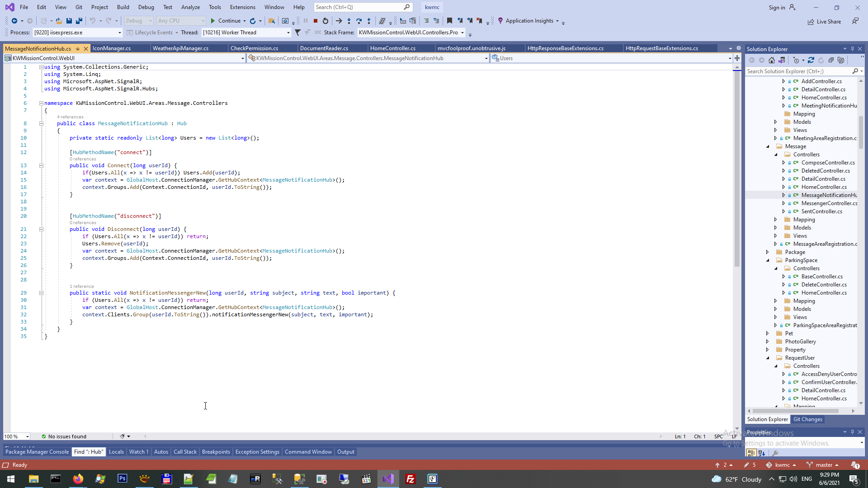Open the Debug menu
Viewport: 868px width, 488px height.
coord(146,7)
